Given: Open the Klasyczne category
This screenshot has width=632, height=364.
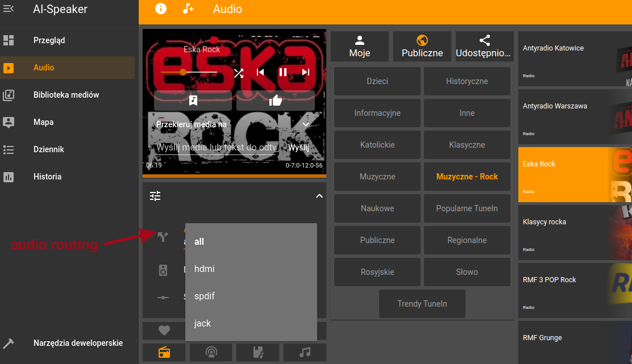Looking at the screenshot, I should click(x=467, y=145).
